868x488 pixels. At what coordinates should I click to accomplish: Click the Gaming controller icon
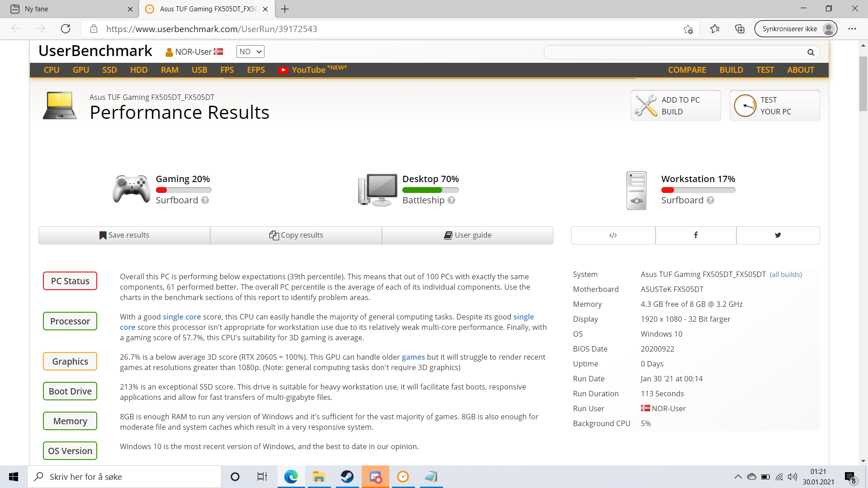tap(131, 189)
